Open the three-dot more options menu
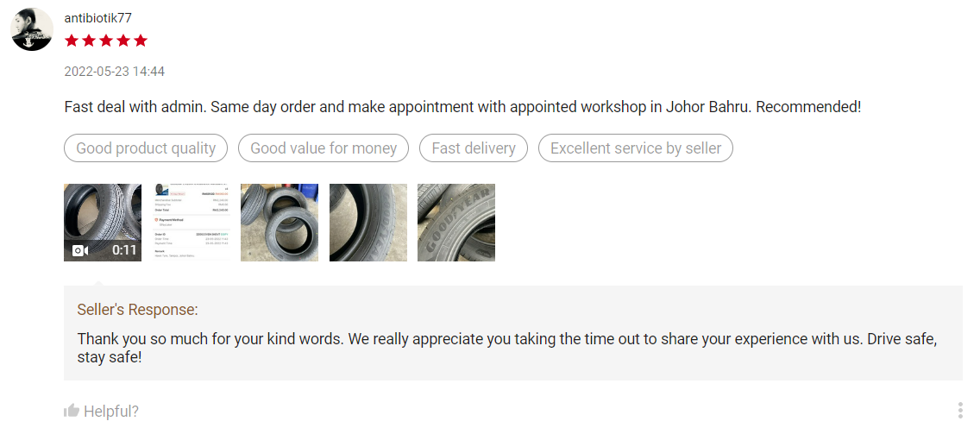980x434 pixels. [x=960, y=411]
